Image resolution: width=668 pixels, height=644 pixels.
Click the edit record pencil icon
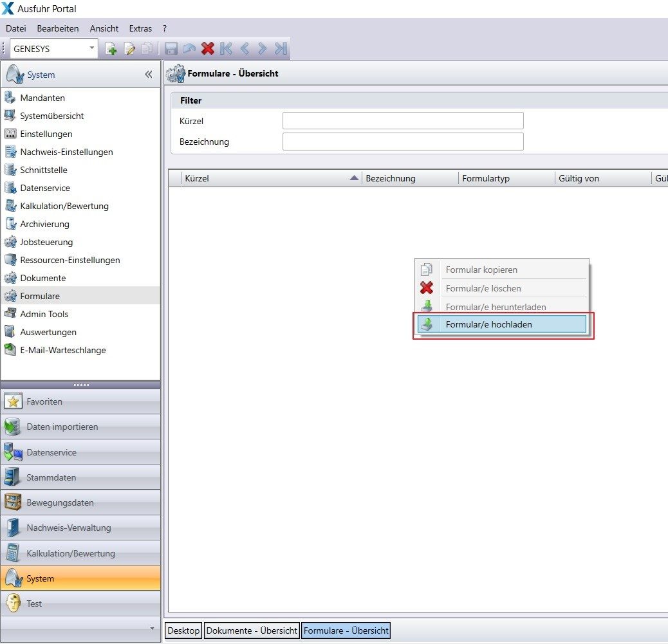(x=129, y=49)
